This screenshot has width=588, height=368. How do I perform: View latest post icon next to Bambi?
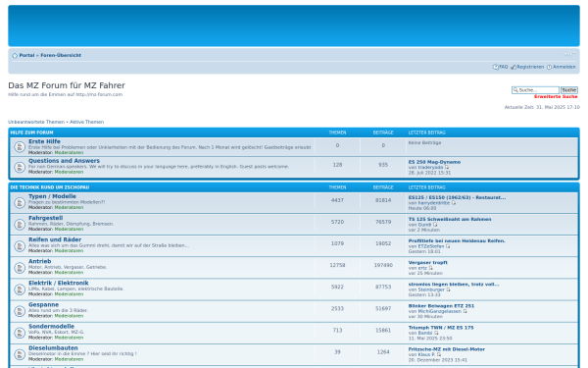[436, 333]
